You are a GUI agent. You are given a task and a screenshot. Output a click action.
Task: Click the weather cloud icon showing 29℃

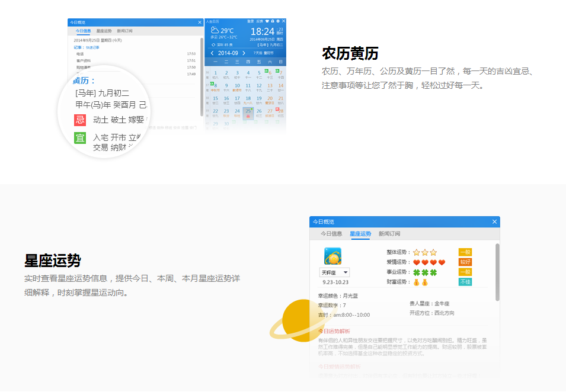pyautogui.click(x=214, y=30)
